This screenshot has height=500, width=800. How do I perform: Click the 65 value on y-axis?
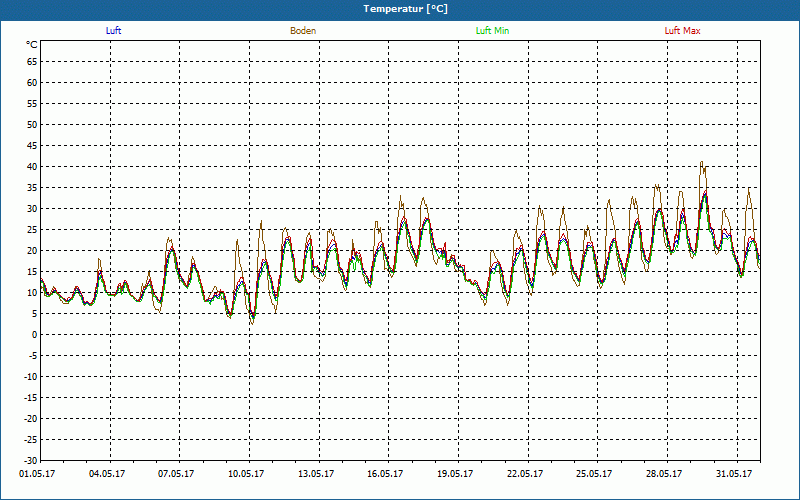32,62
